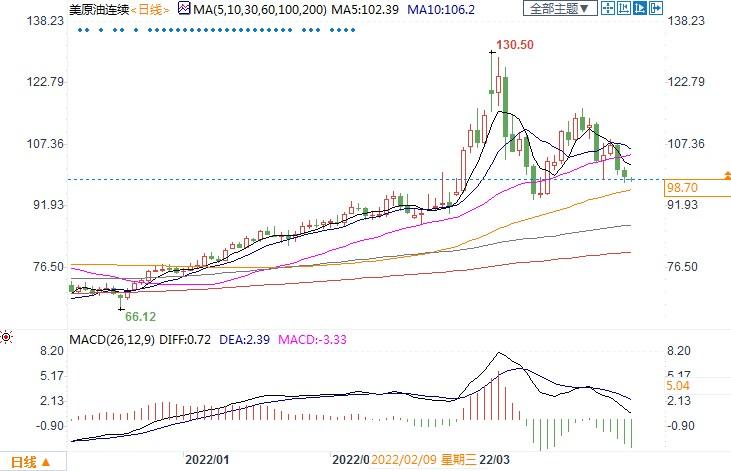Click the 98.70 current price tag
Viewport: 731px width, 471px height.
click(681, 187)
